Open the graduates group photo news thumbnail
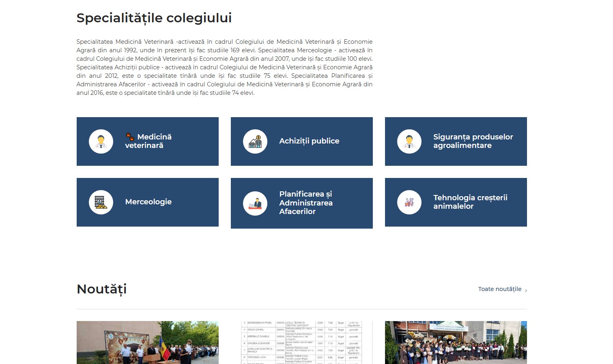The height and width of the screenshot is (364, 613). pyautogui.click(x=456, y=343)
